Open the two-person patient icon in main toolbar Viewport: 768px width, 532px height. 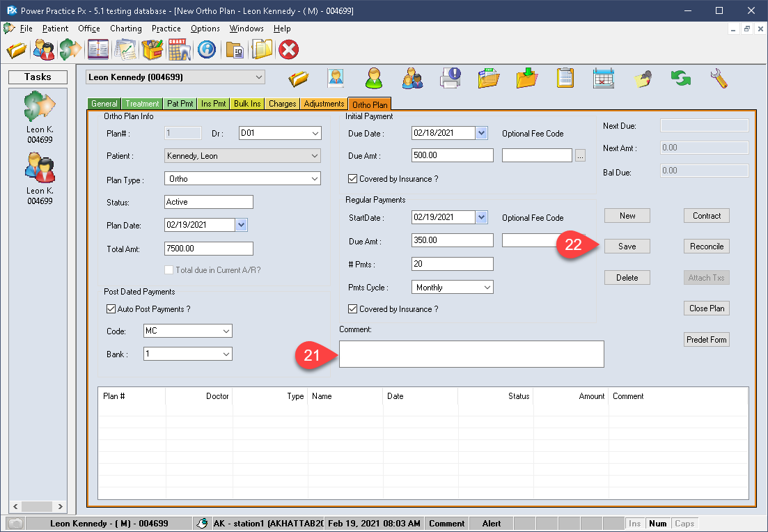(44, 49)
